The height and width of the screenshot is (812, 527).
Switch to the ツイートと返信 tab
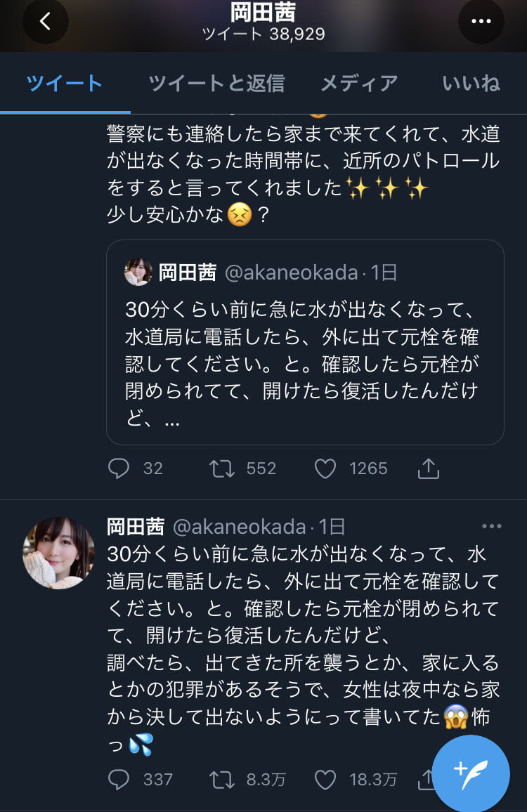pos(216,84)
